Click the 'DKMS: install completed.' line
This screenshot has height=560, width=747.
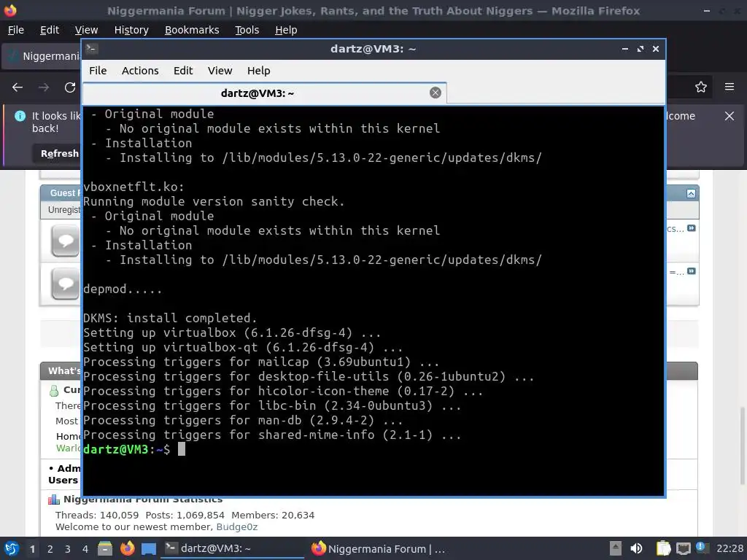(x=171, y=318)
